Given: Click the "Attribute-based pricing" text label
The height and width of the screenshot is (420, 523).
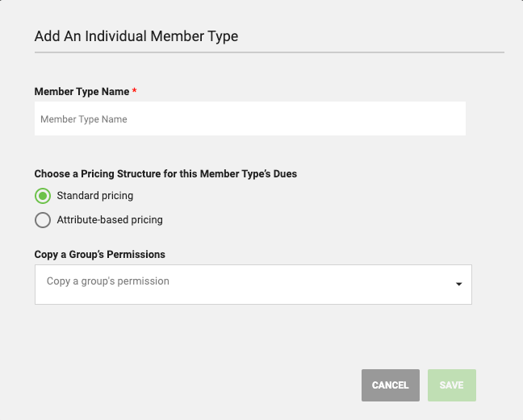Looking at the screenshot, I should tap(110, 220).
